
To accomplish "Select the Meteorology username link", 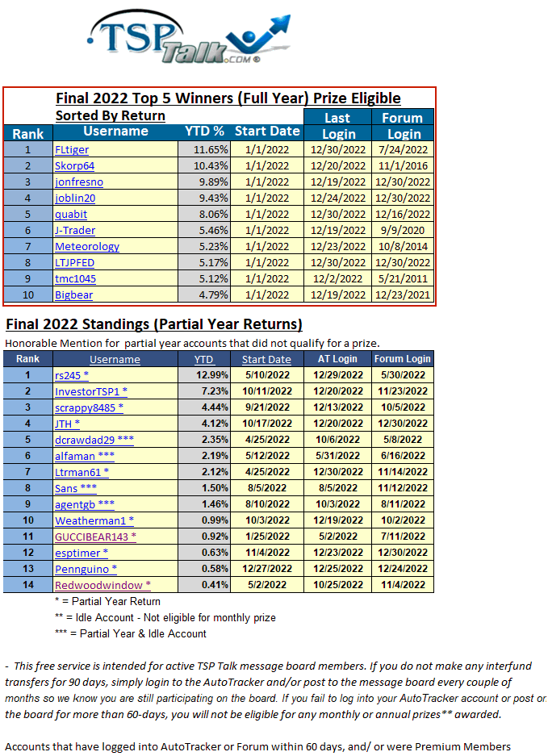I will click(x=87, y=246).
